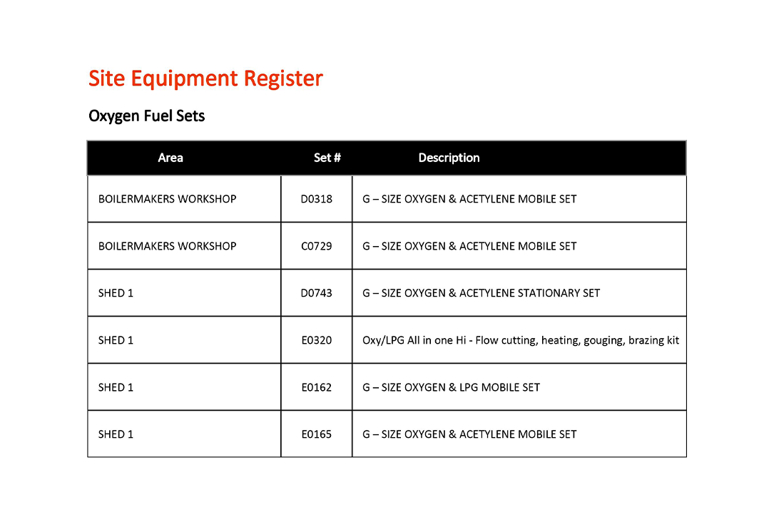This screenshot has width=769, height=532.
Task: Select set number D0743 cell
Action: click(316, 293)
